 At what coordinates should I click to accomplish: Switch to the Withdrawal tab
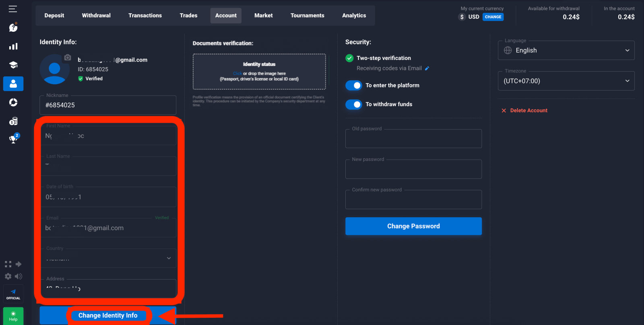[x=96, y=15]
